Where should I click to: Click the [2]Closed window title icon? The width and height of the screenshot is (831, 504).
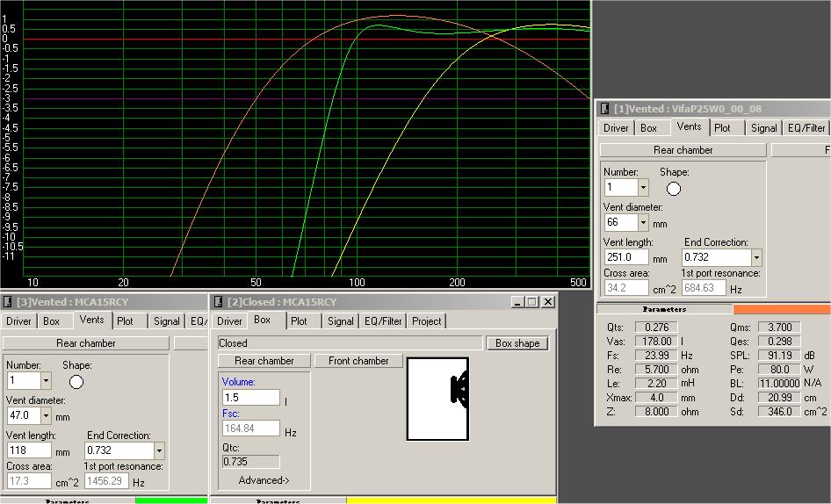pos(218,301)
